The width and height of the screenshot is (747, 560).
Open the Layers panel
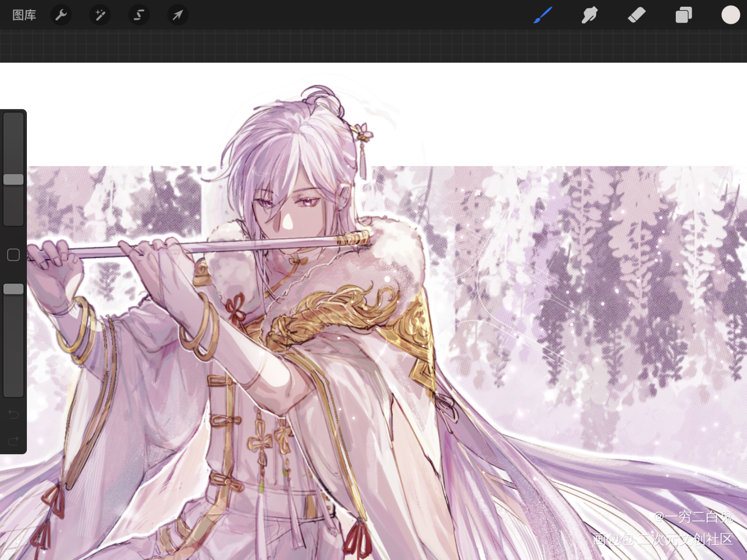[x=684, y=15]
